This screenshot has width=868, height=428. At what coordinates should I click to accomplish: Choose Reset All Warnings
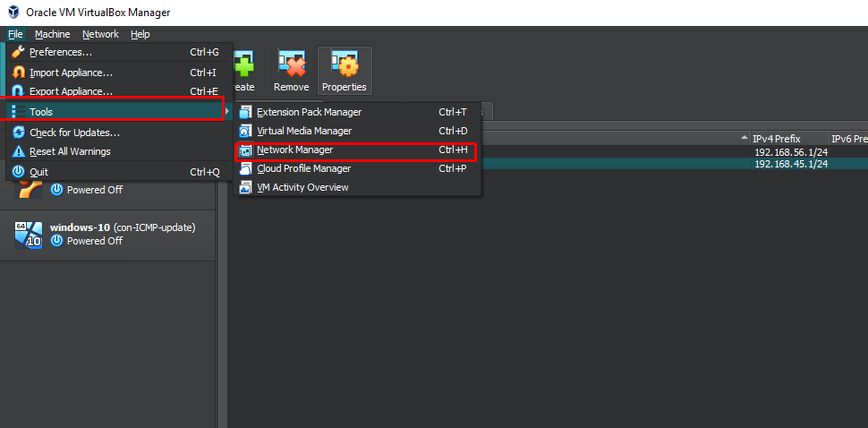70,151
